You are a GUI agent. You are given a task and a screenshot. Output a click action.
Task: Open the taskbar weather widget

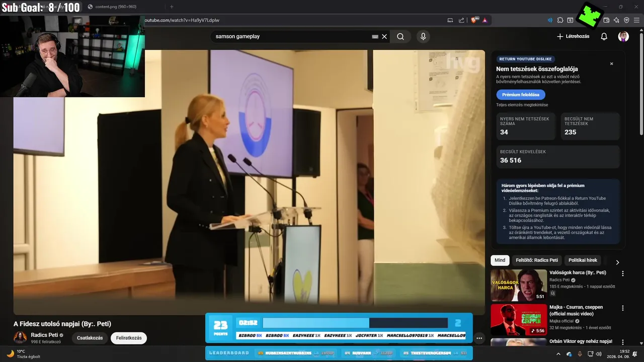(23, 354)
